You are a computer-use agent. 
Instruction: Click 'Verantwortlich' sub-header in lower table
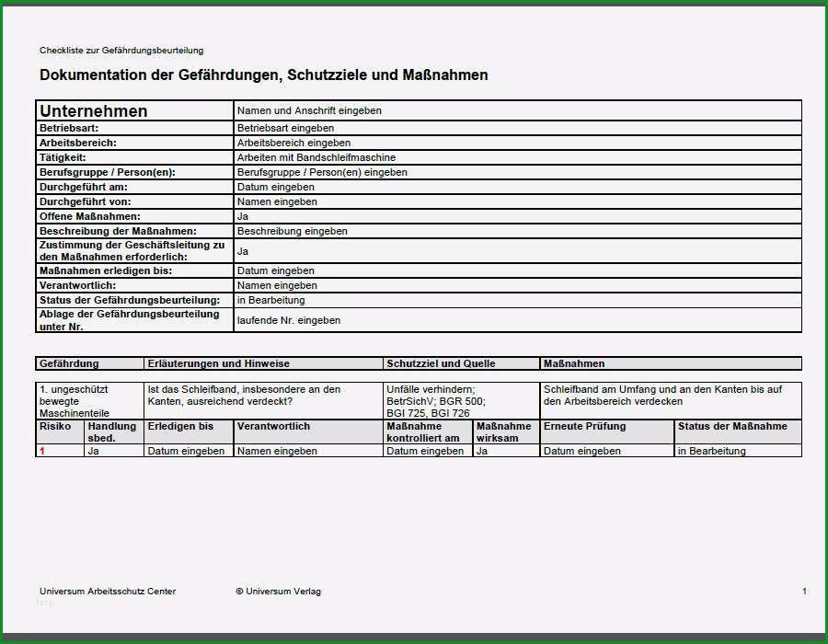click(x=308, y=431)
